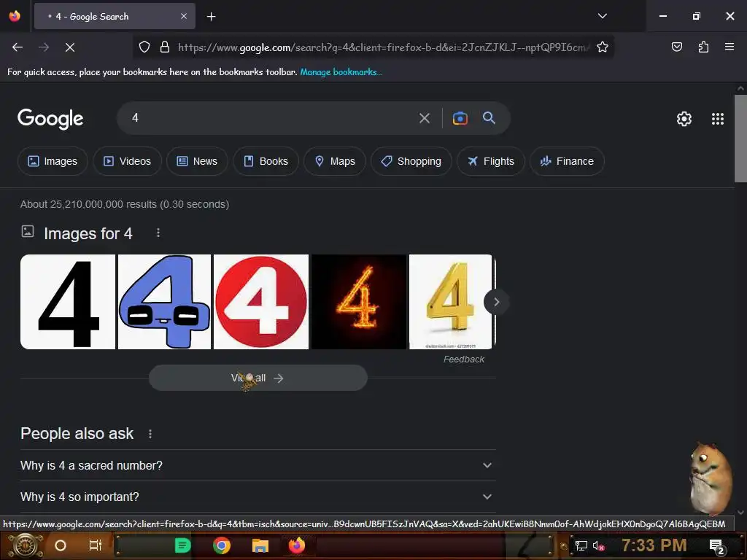Open Google quick settings gear
Image resolution: width=747 pixels, height=560 pixels.
click(684, 119)
